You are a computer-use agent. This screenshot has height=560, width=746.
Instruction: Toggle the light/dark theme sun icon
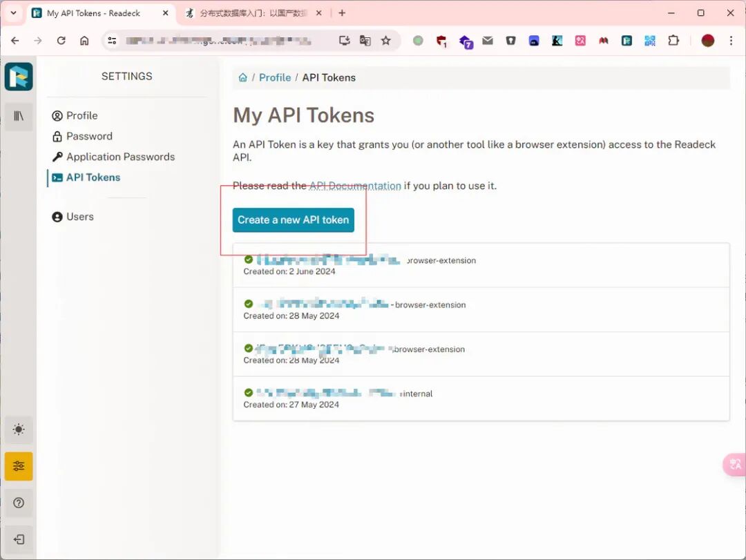tap(19, 429)
